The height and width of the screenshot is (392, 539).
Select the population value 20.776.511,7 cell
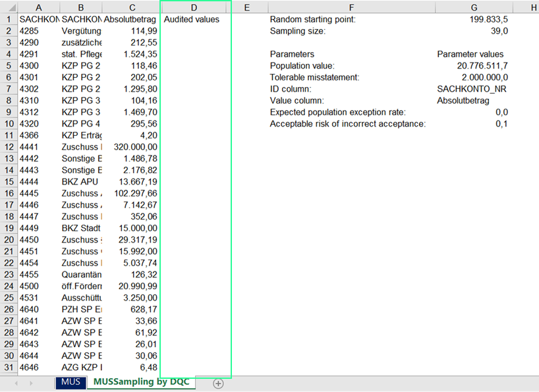click(x=473, y=66)
